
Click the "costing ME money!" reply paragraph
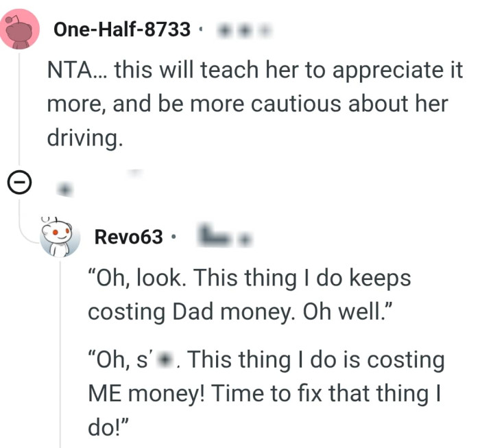pyautogui.click(x=264, y=395)
